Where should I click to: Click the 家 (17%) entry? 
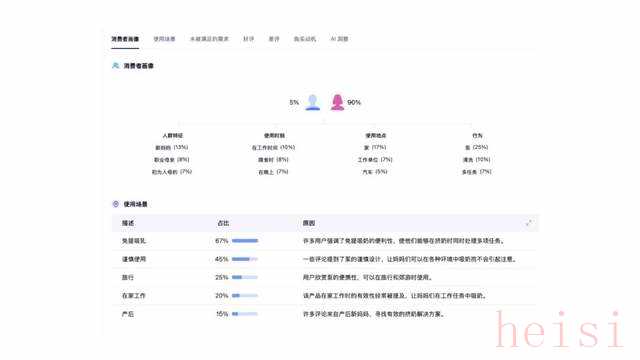(x=375, y=148)
